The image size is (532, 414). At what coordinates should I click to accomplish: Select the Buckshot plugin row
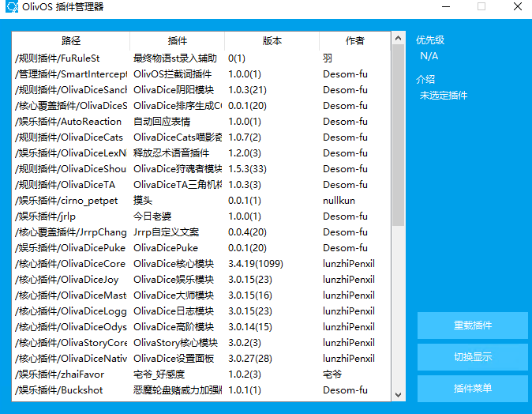pos(158,390)
